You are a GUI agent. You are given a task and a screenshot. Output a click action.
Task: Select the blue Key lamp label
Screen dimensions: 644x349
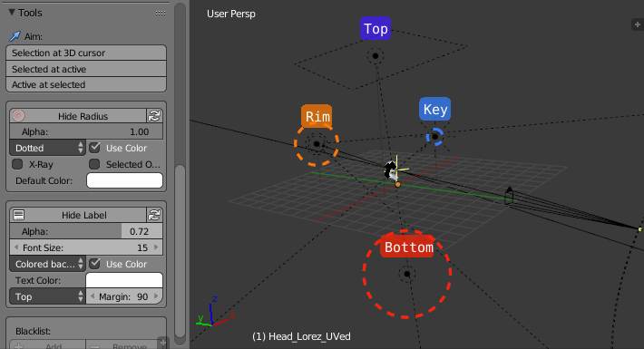coord(435,109)
